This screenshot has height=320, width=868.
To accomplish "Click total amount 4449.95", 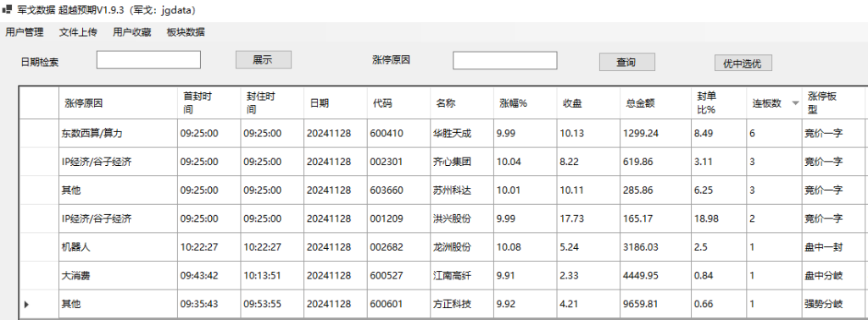I will (x=655, y=276).
